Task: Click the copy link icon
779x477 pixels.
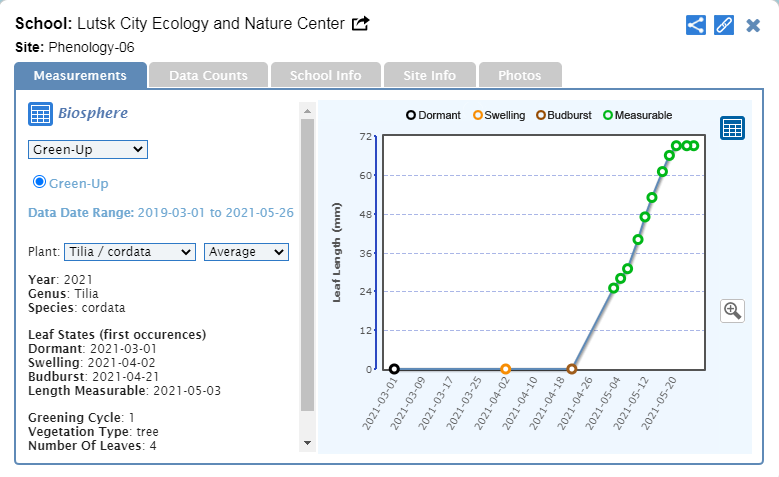Action: (724, 25)
